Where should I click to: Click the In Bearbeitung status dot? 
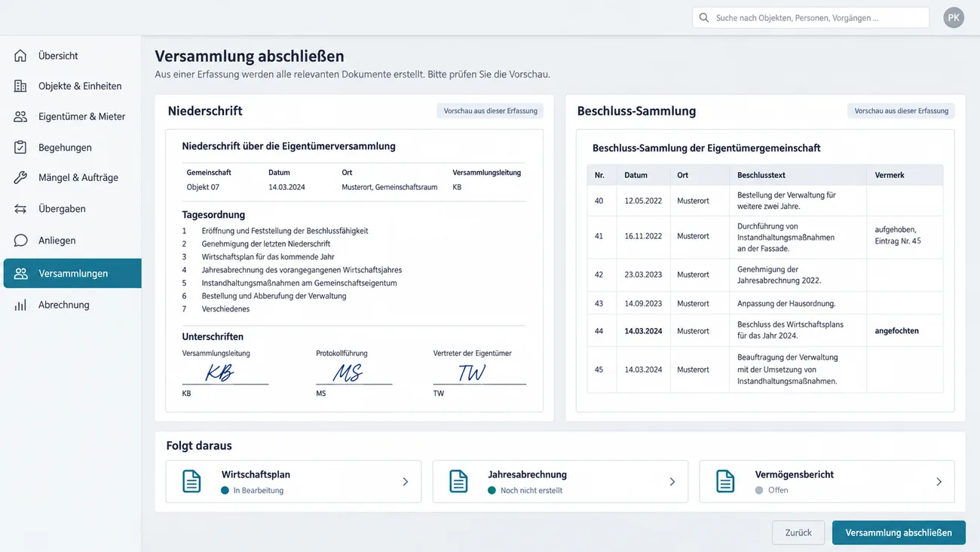click(225, 490)
